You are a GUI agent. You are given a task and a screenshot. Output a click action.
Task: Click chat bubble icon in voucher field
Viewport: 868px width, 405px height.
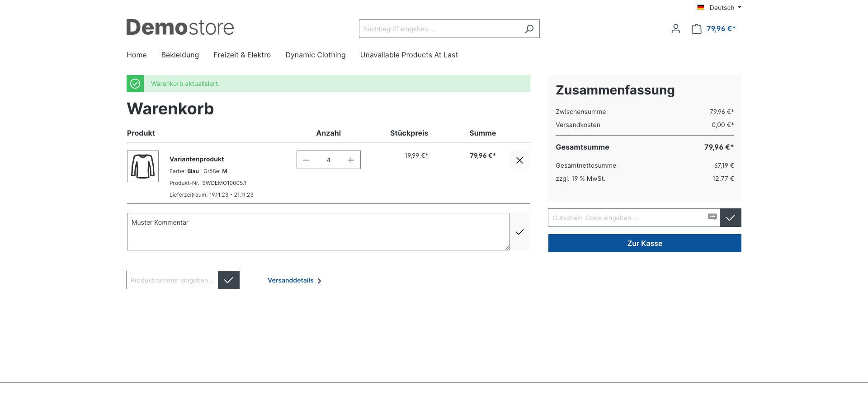712,217
